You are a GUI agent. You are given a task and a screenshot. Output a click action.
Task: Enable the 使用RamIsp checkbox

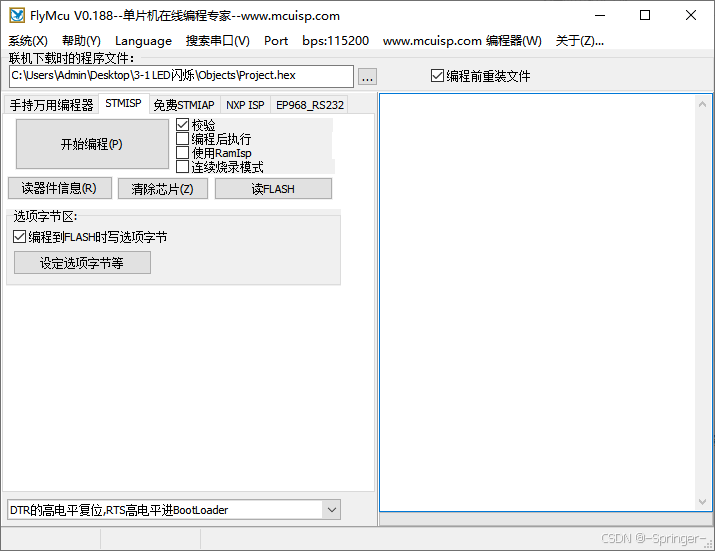182,153
